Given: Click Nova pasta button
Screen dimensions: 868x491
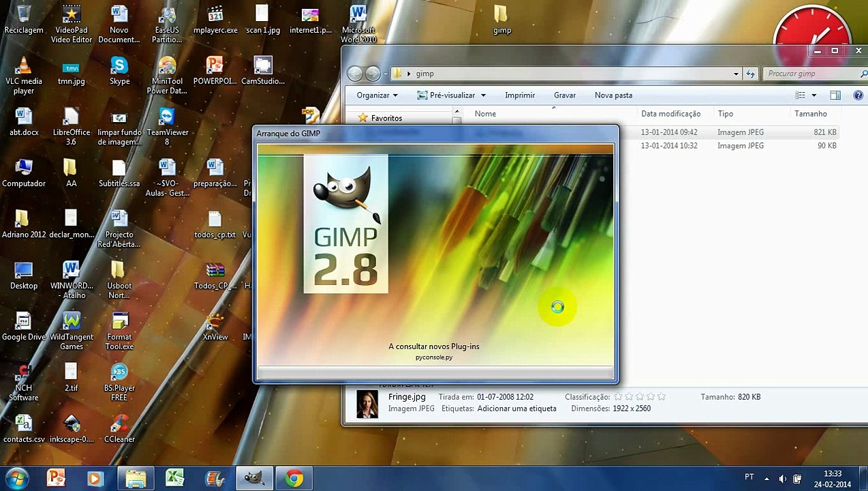Looking at the screenshot, I should click(613, 95).
